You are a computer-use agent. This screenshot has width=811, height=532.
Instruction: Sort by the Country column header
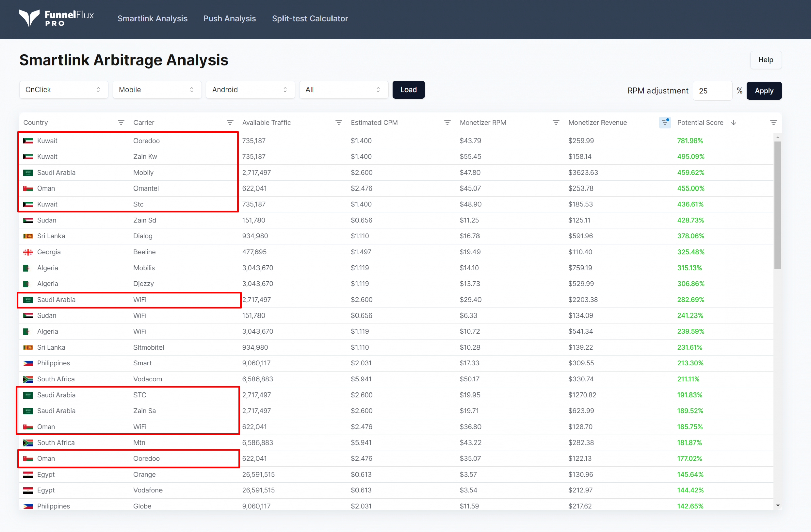(x=35, y=123)
